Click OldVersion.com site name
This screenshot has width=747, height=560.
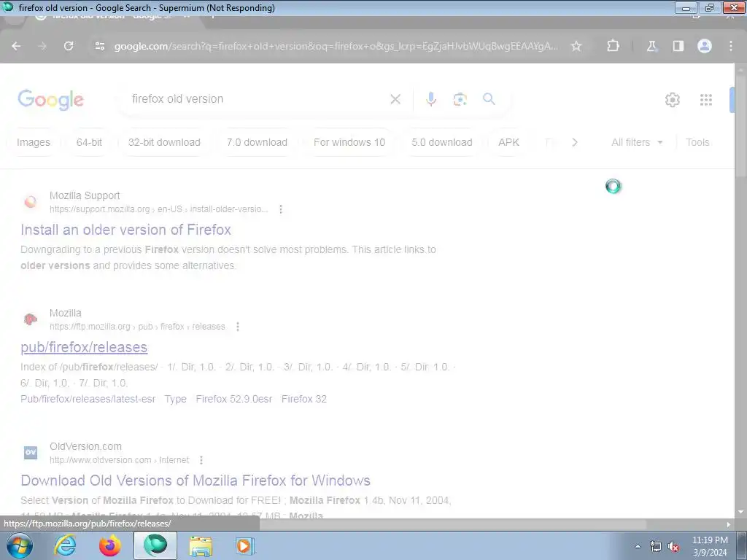pyautogui.click(x=86, y=447)
